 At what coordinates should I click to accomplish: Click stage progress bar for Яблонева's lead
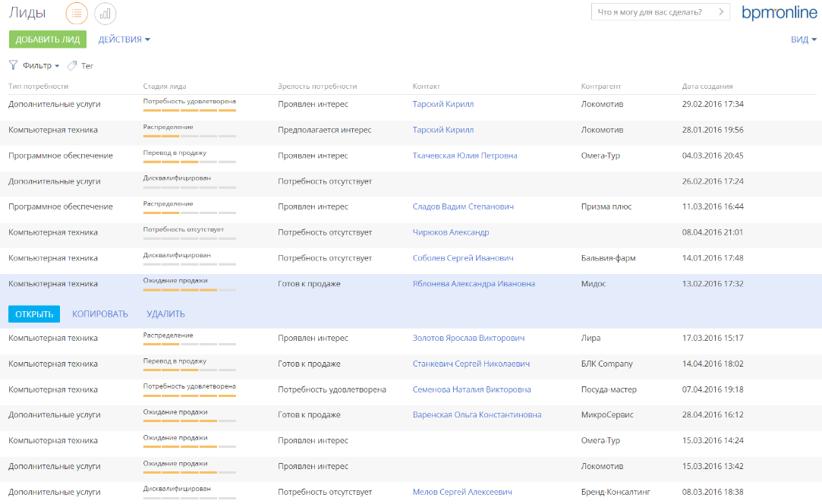(x=189, y=290)
